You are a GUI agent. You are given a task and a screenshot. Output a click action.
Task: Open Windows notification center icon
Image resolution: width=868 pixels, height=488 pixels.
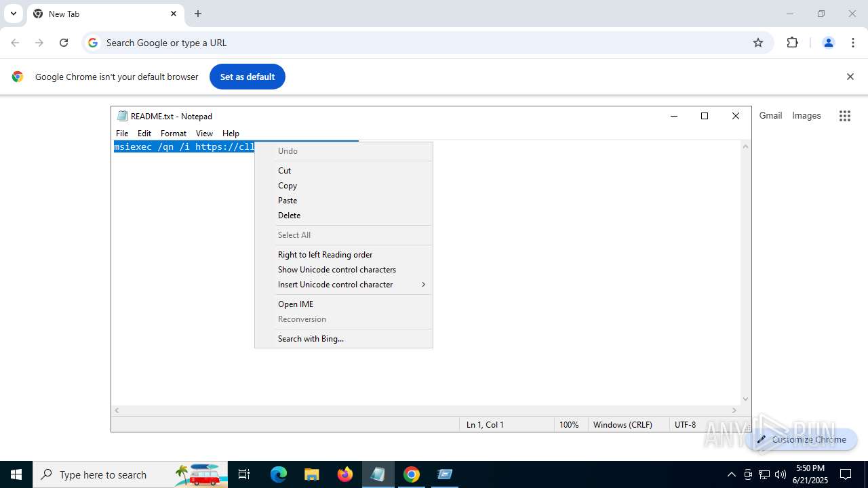846,474
